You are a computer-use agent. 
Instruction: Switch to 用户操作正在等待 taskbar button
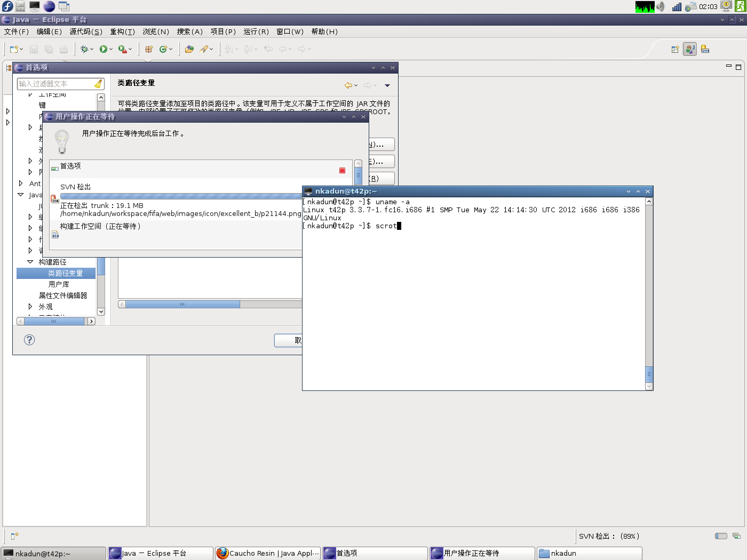[482, 554]
